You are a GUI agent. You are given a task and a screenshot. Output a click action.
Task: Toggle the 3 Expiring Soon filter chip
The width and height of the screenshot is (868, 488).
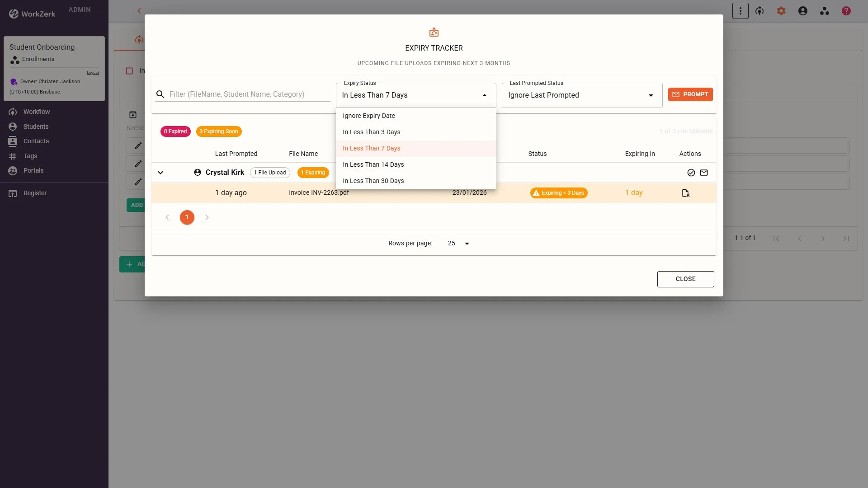[x=219, y=131]
